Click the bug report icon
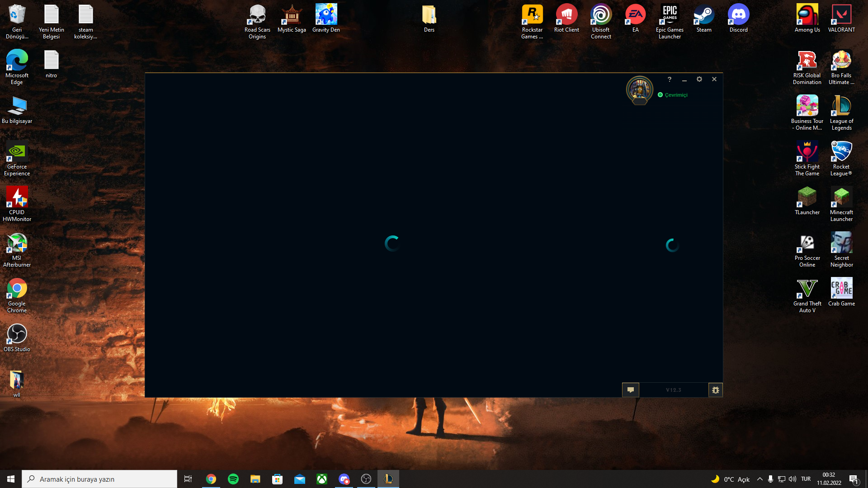 click(716, 390)
